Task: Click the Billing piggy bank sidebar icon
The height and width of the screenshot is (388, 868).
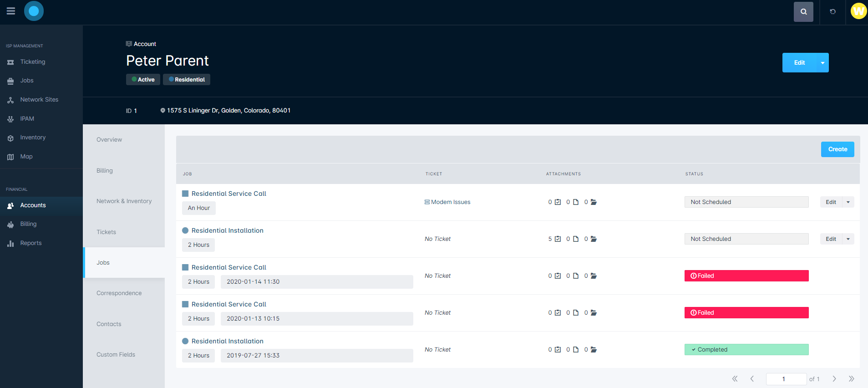Action: coord(10,225)
